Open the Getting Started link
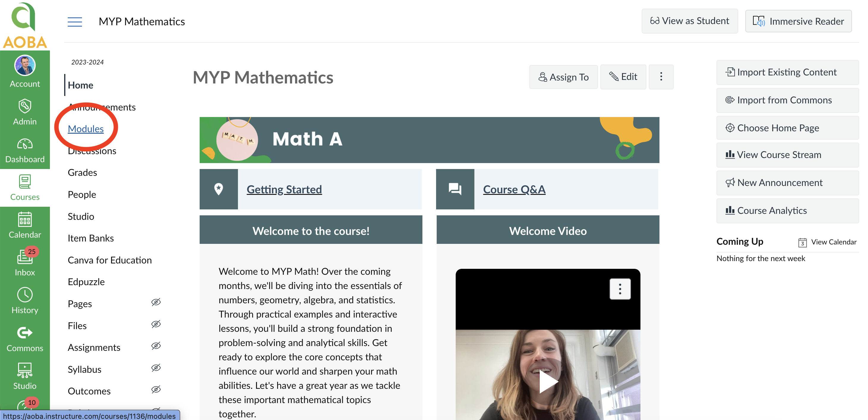The image size is (868, 420). pyautogui.click(x=284, y=189)
